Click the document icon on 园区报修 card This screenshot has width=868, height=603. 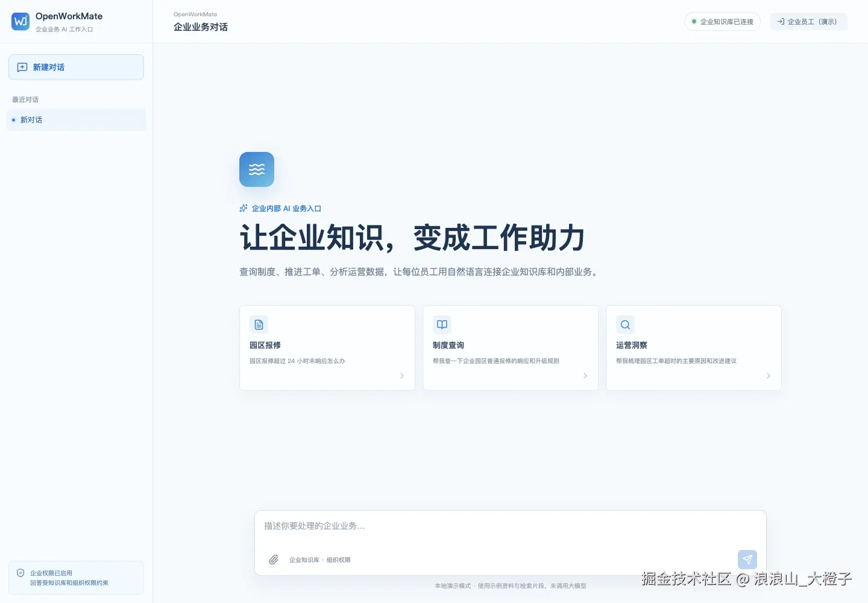point(259,324)
